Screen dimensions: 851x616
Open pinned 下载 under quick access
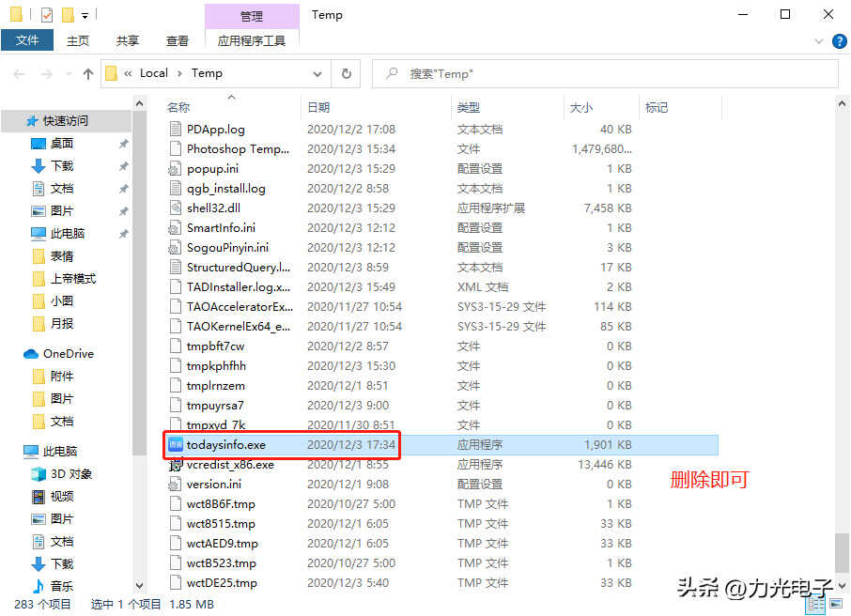pyautogui.click(x=61, y=165)
